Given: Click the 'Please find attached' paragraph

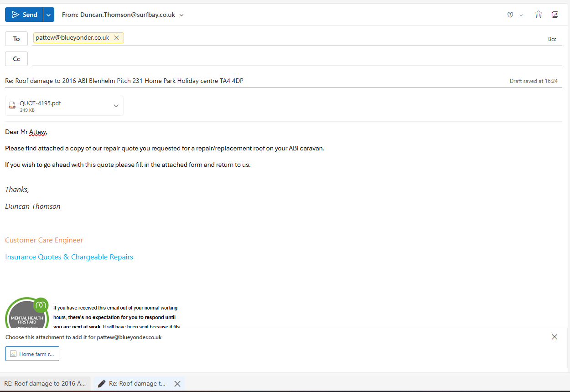Looking at the screenshot, I should (165, 148).
